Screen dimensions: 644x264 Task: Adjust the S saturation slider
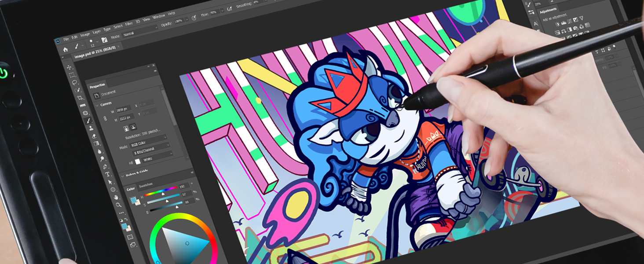[x=164, y=199]
